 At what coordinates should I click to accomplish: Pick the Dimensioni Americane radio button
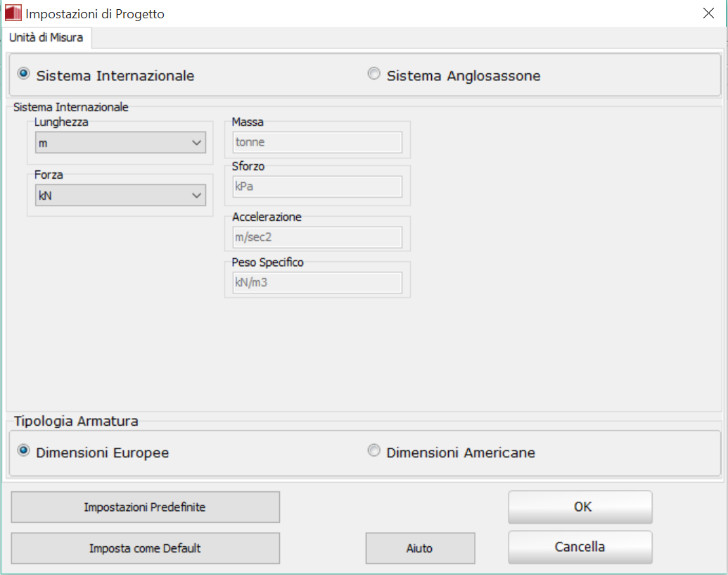[x=374, y=451]
